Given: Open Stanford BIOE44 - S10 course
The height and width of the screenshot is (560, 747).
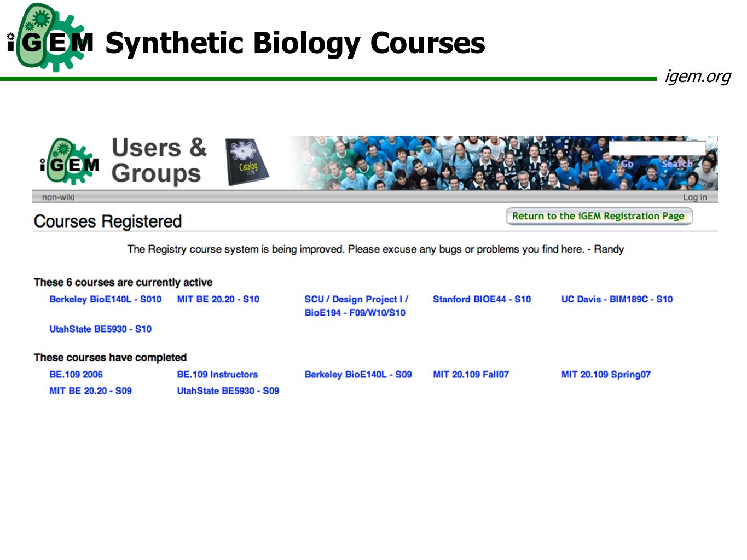Looking at the screenshot, I should (482, 299).
